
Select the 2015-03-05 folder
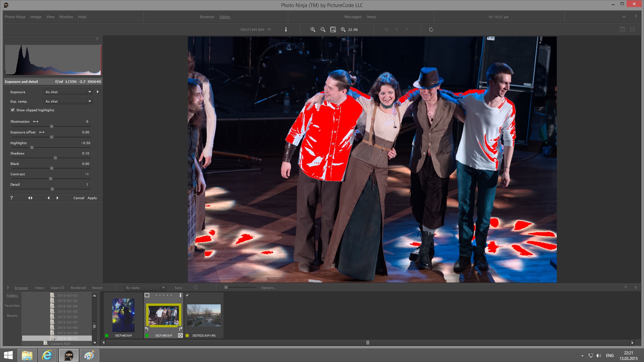point(67,311)
